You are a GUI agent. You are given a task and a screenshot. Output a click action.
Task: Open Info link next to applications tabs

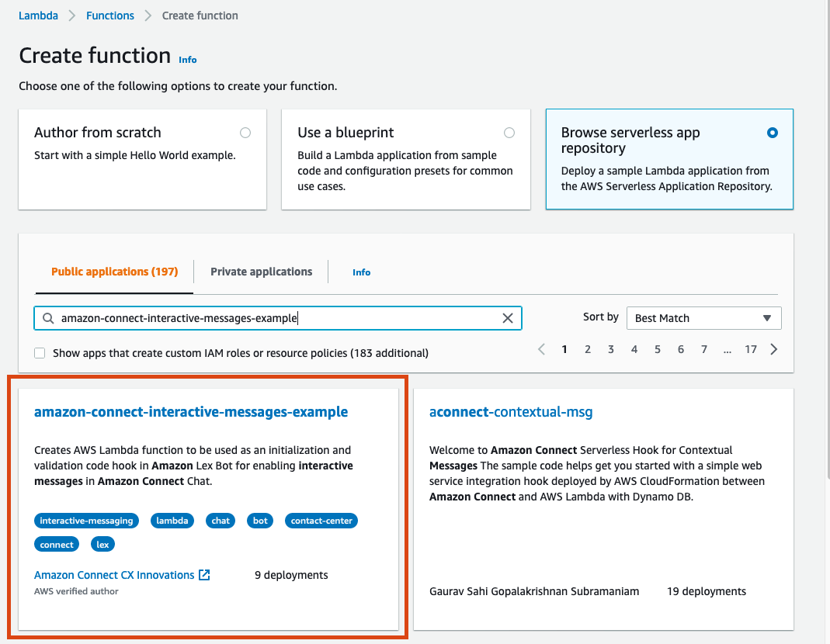coord(362,272)
